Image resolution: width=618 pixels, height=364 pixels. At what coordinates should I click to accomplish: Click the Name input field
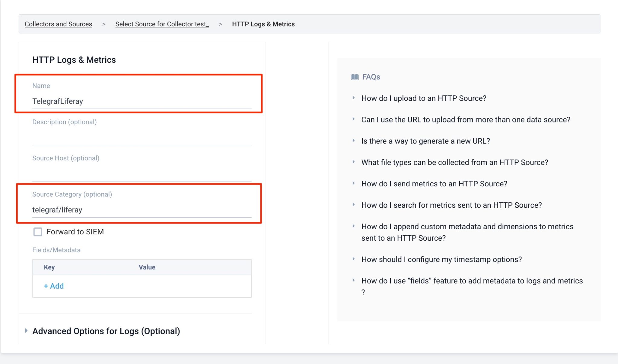tap(142, 101)
